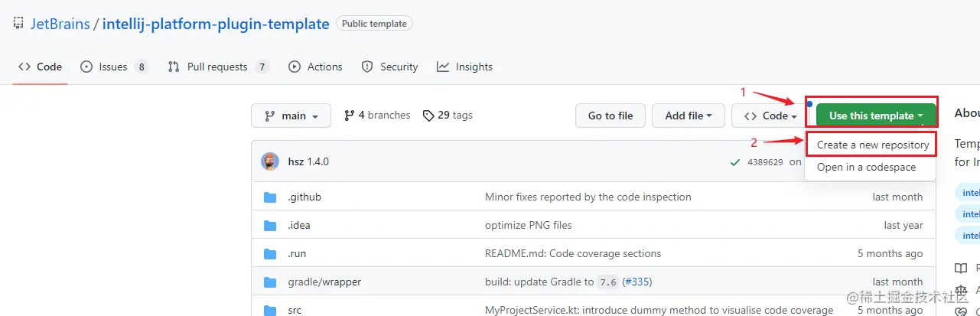
Task: Open the hsz author link
Action: tap(296, 161)
